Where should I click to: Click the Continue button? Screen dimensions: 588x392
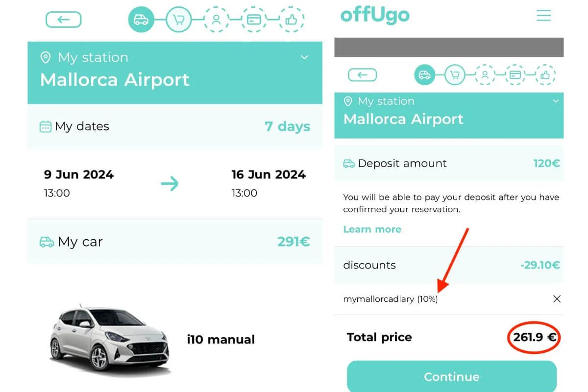point(452,376)
